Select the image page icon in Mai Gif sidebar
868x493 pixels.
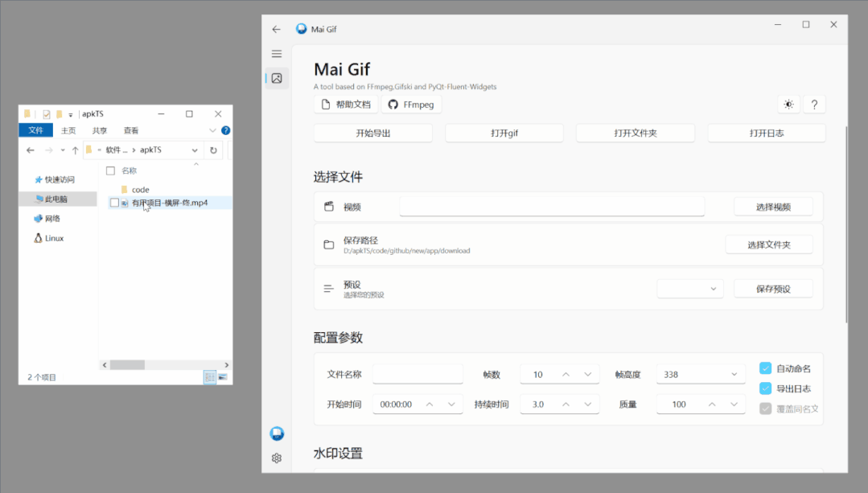tap(277, 79)
